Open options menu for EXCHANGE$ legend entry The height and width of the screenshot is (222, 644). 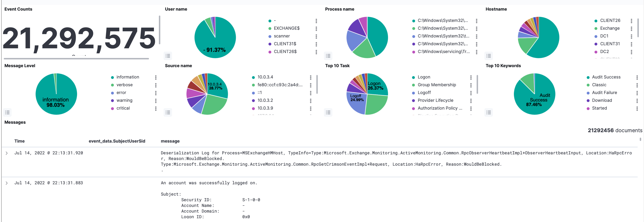pyautogui.click(x=316, y=29)
